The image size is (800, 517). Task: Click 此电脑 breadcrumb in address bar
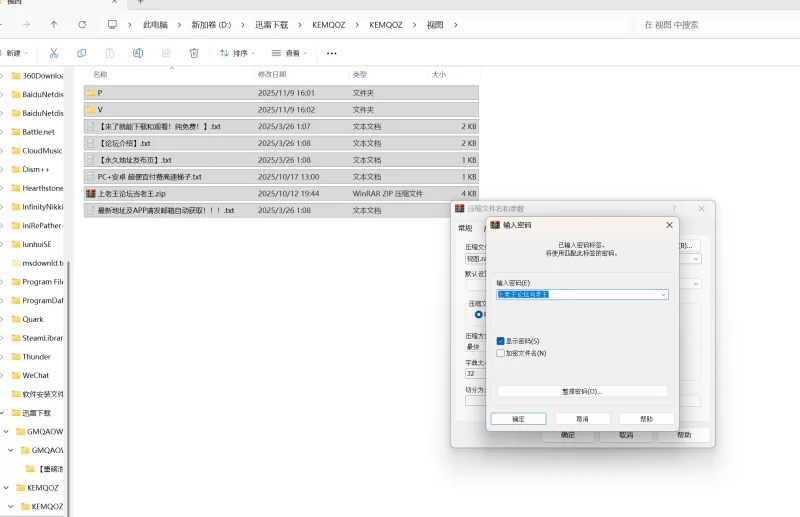(156, 24)
